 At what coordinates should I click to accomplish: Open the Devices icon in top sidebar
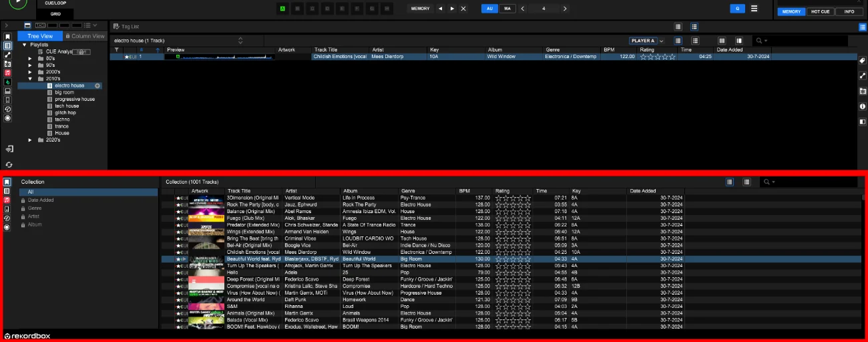(8, 100)
